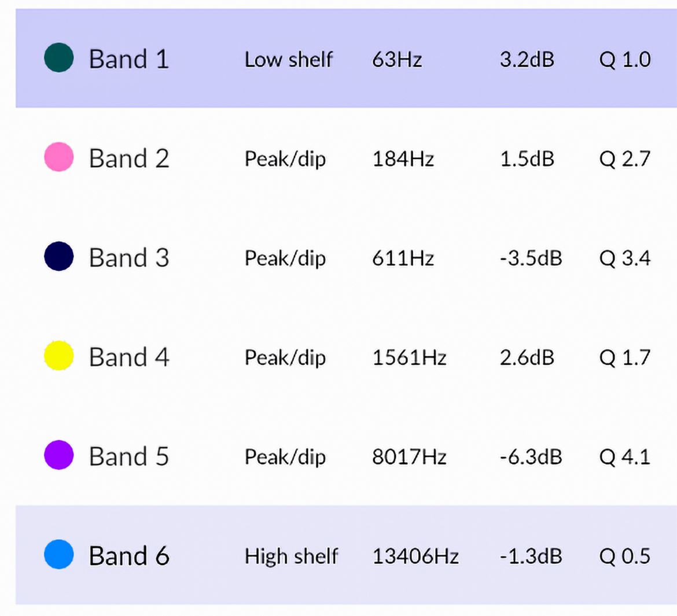
Task: Open Band 6 High shelf filter type
Action: 291,556
